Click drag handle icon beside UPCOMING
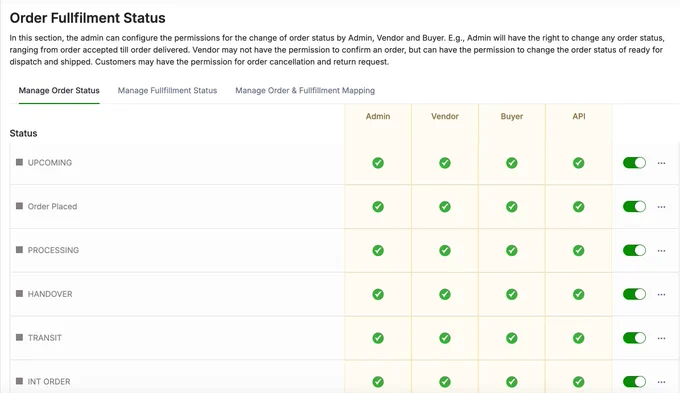Screen dimensions: 680x393 tap(19, 162)
